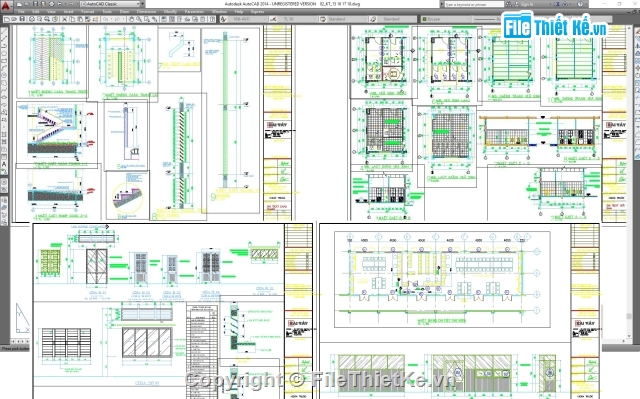Image resolution: width=640 pixels, height=399 pixels.
Task: Open the Format menu
Action: point(87,11)
